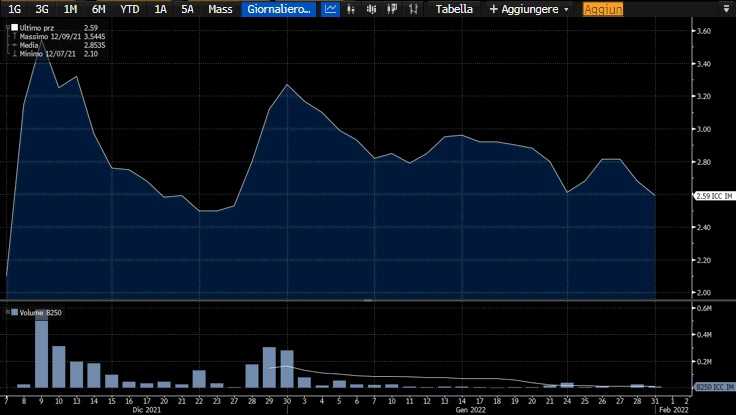Select the line chart type icon
Viewport: 737px width, 415px height.
click(x=331, y=9)
